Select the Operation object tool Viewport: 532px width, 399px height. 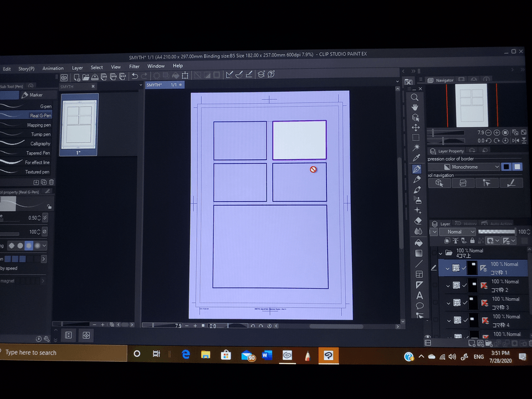[415, 117]
